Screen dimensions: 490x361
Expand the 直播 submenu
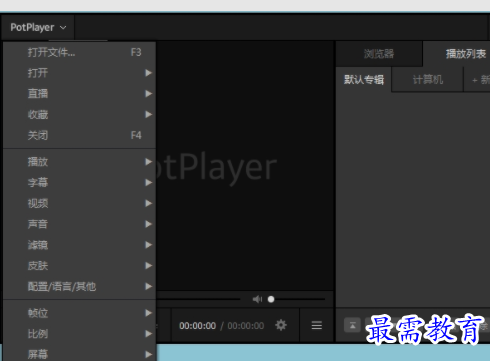click(x=79, y=94)
